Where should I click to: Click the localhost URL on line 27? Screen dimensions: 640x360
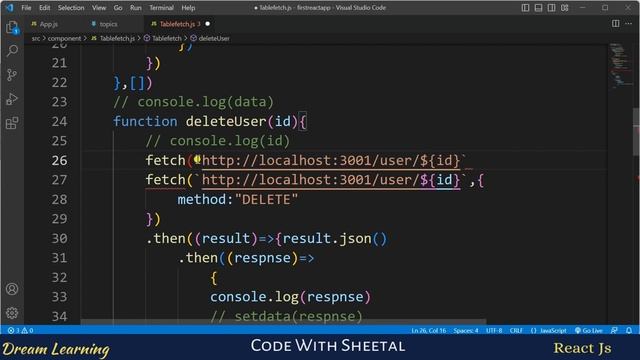tap(331, 180)
